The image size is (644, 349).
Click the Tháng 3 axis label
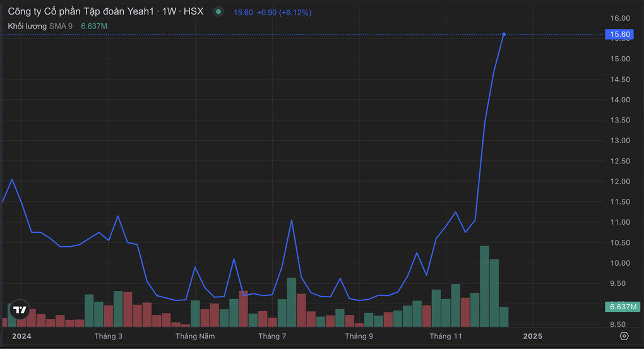pos(109,336)
